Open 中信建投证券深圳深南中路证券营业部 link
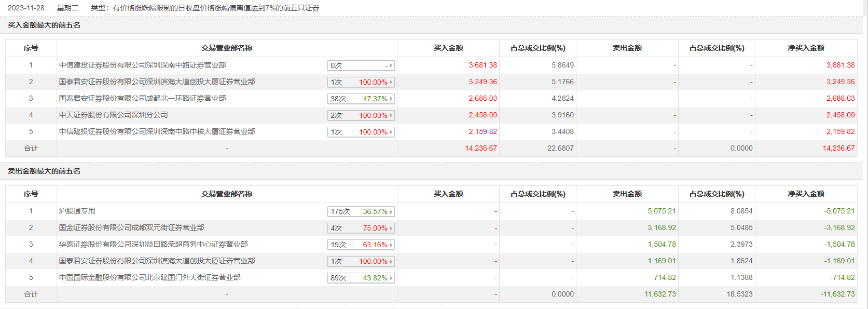 (x=143, y=65)
